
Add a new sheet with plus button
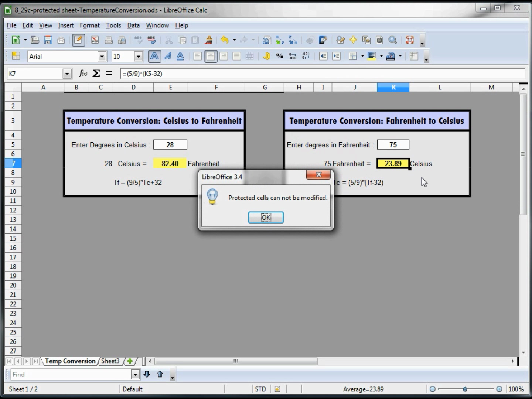click(130, 361)
